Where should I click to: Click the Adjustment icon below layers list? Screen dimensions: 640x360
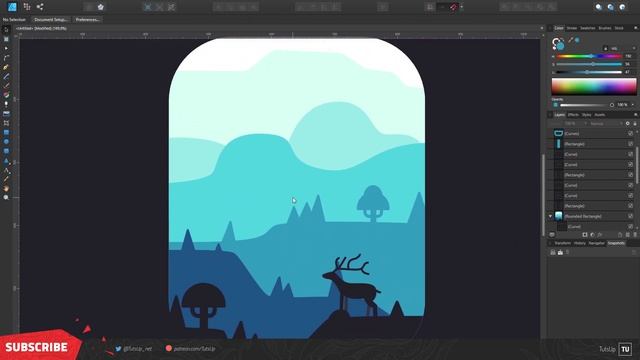[x=592, y=235]
